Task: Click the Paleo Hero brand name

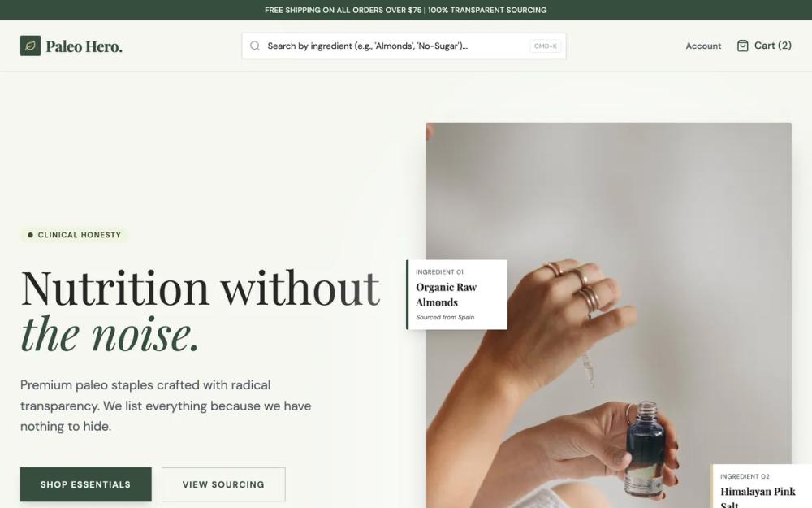Action: tap(84, 46)
